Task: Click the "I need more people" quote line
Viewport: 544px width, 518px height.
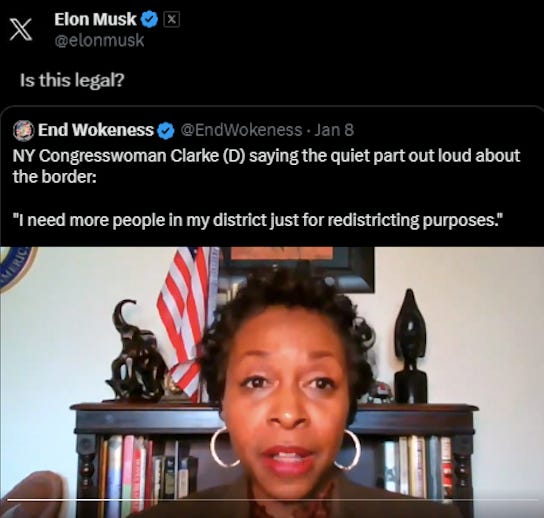Action: tap(258, 220)
